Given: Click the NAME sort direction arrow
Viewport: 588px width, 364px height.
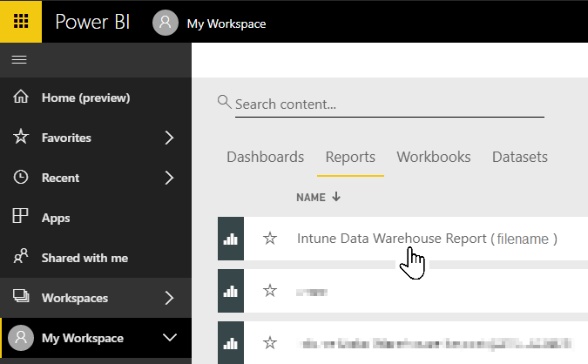Looking at the screenshot, I should tap(336, 197).
